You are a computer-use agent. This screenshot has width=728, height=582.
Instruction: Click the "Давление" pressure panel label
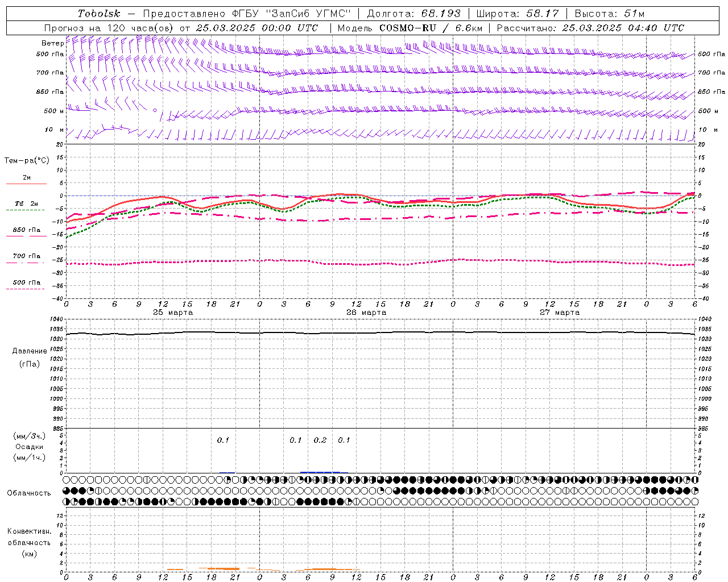30,351
